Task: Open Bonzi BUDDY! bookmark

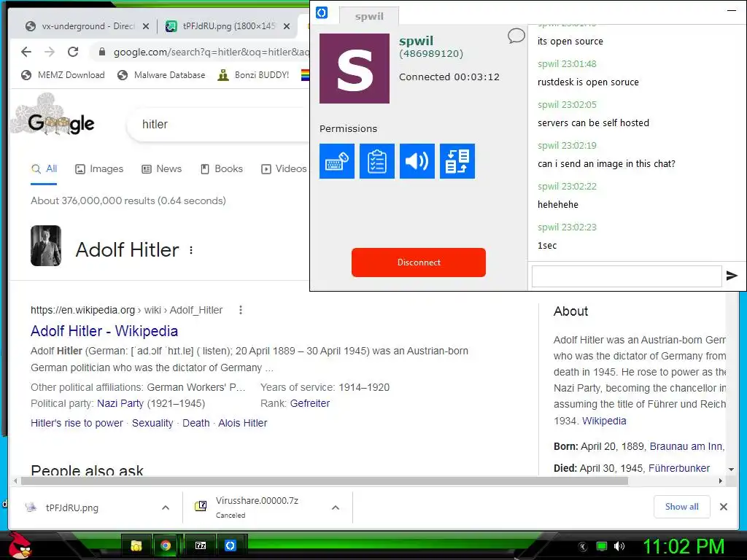Action: (x=253, y=75)
